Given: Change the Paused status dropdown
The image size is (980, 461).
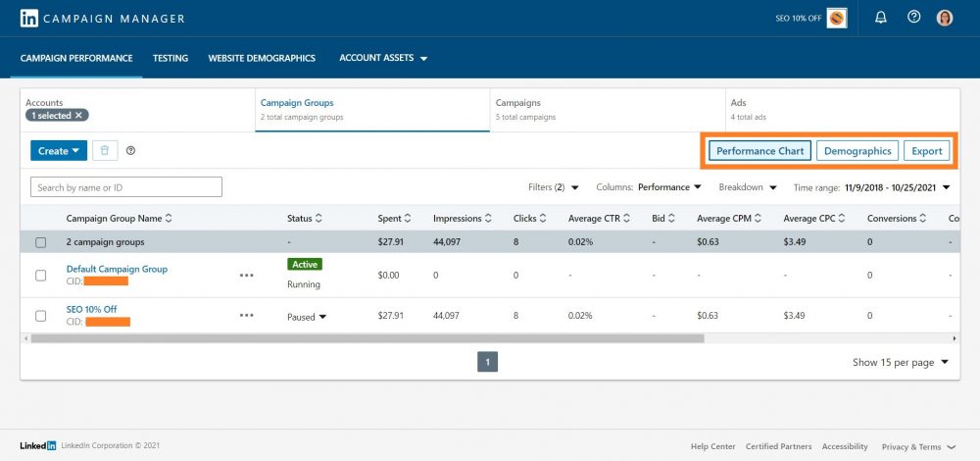Looking at the screenshot, I should [x=306, y=317].
